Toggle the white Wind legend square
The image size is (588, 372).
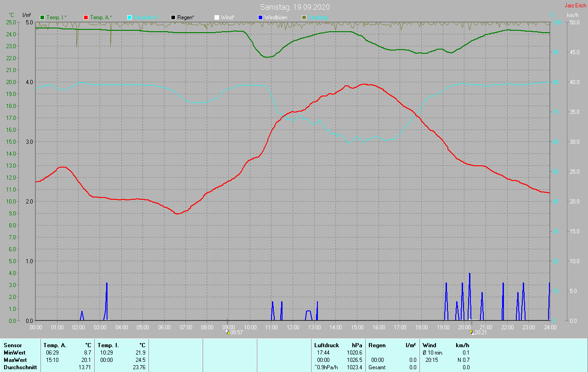(x=217, y=17)
